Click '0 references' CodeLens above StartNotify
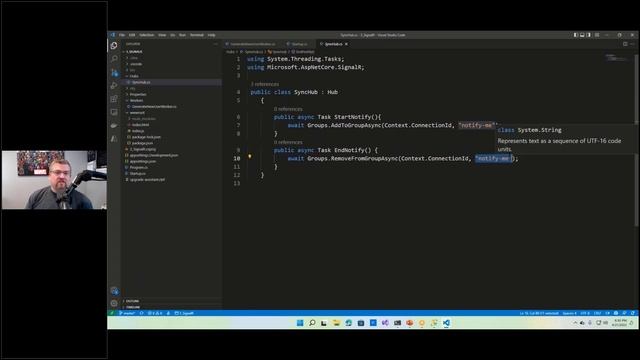The image size is (640, 360). click(288, 109)
